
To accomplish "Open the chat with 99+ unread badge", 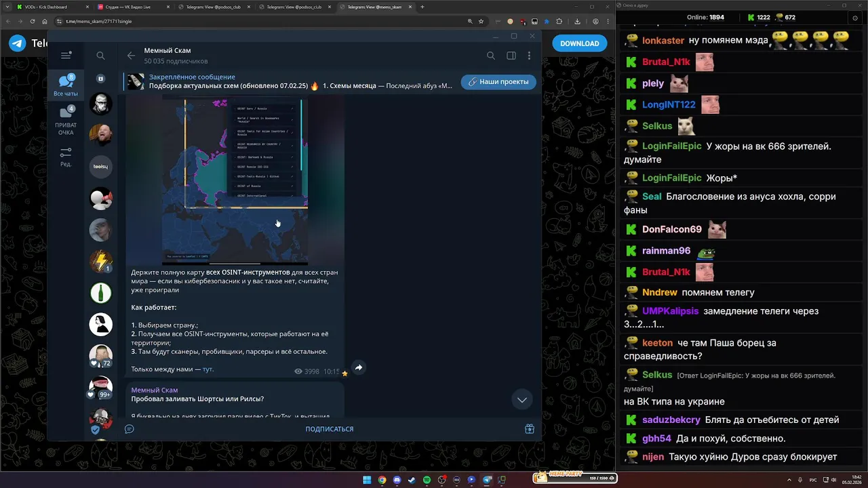I will coord(101,387).
